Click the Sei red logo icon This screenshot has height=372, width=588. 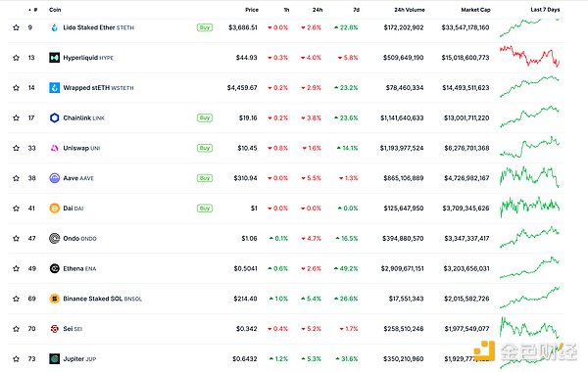[x=54, y=329]
